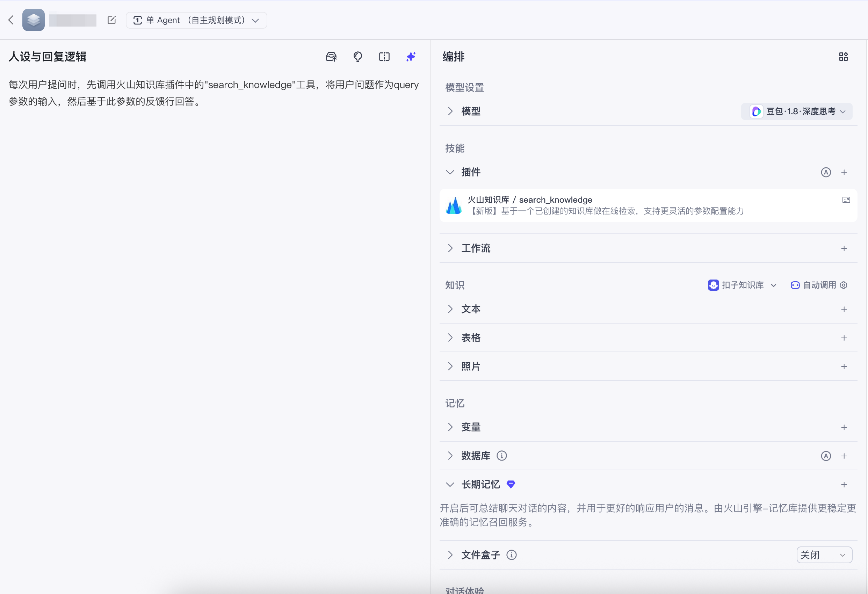Image resolution: width=868 pixels, height=594 pixels.
Task: Add a new plugin with the 插件 plus
Action: 844,172
